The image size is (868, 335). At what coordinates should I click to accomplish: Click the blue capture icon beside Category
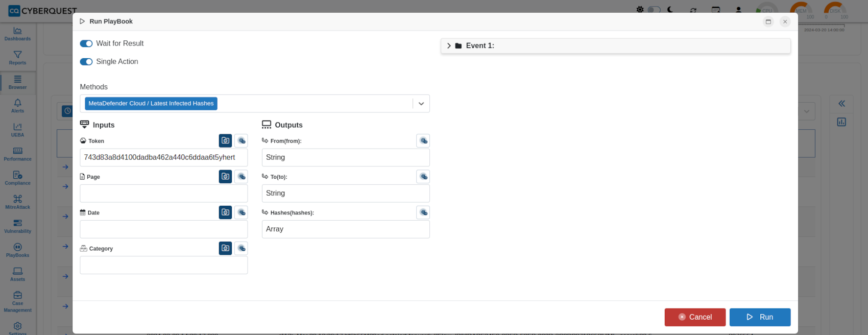pyautogui.click(x=225, y=248)
